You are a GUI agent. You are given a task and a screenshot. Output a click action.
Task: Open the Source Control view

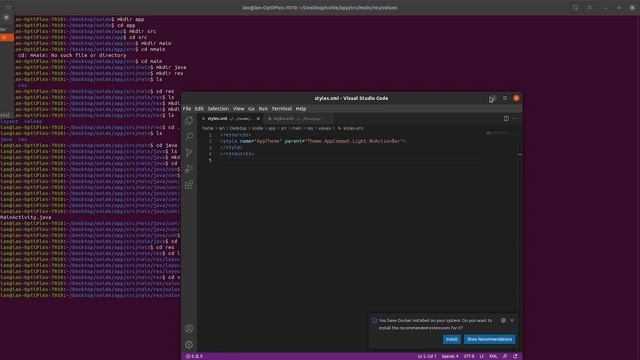click(x=189, y=153)
